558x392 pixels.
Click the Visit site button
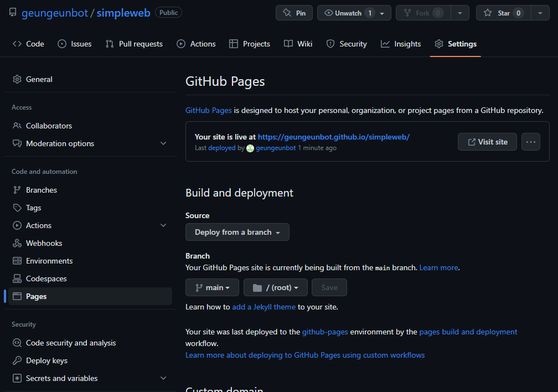pos(487,142)
